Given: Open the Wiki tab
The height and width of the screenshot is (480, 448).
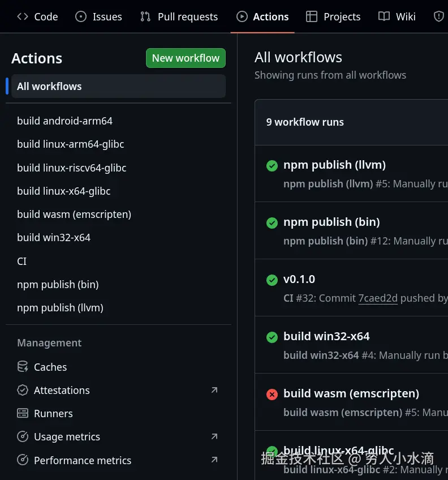Looking at the screenshot, I should [x=397, y=16].
